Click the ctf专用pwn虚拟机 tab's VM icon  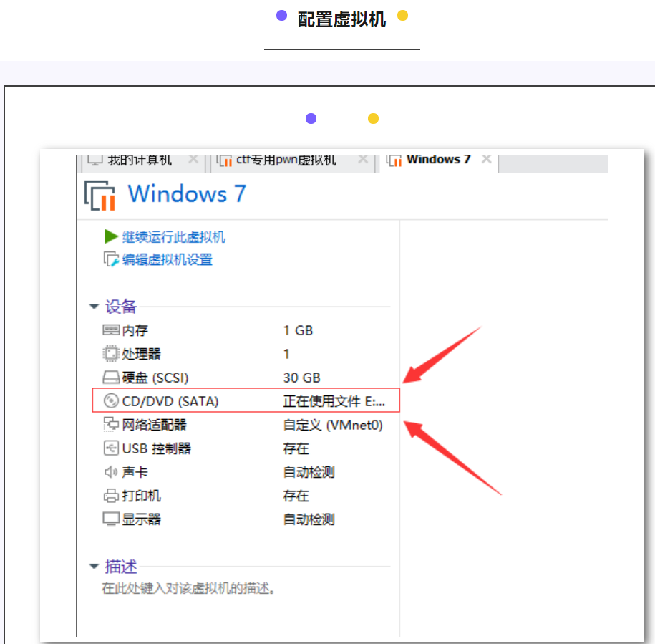click(224, 160)
